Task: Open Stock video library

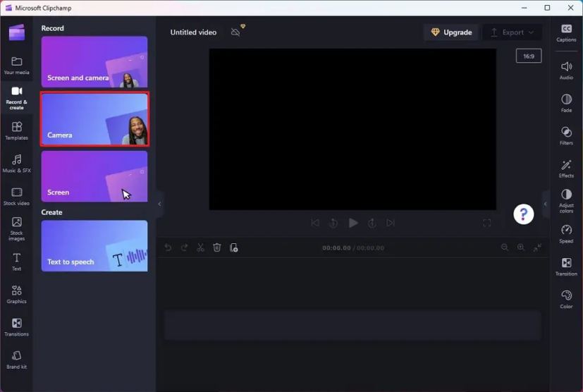Action: coord(16,196)
